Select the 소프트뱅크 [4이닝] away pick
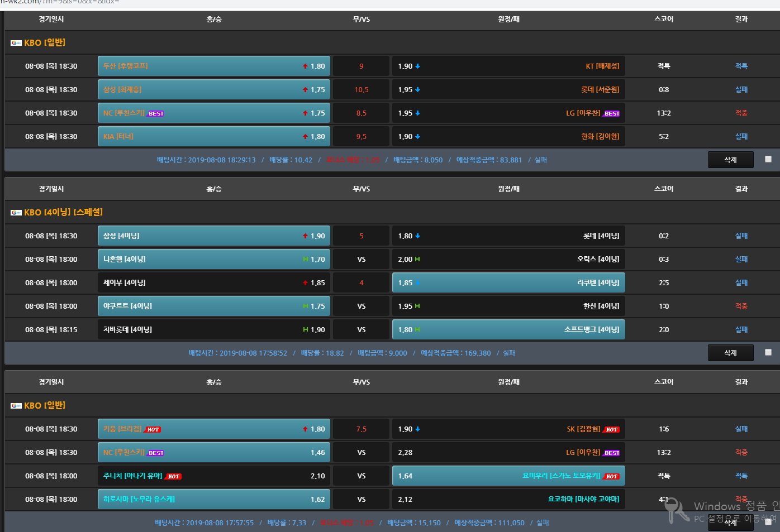 (x=508, y=330)
